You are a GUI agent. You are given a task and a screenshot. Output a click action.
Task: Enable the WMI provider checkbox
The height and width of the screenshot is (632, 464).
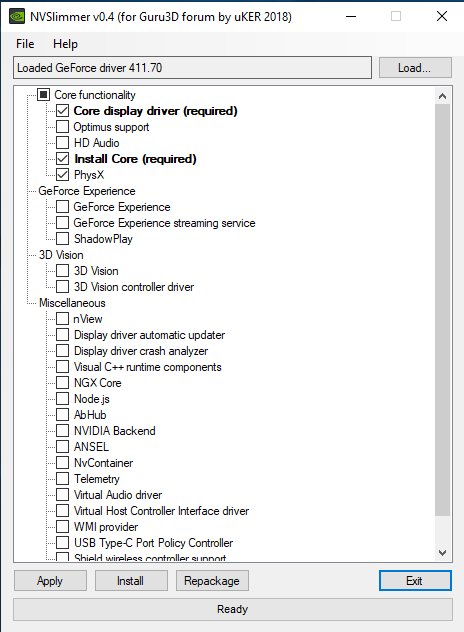(62, 526)
